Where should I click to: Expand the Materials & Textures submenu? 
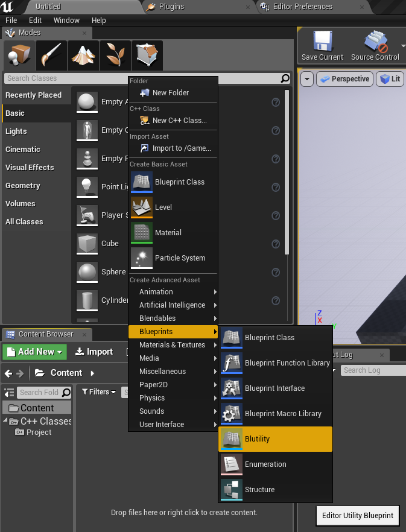point(173,345)
